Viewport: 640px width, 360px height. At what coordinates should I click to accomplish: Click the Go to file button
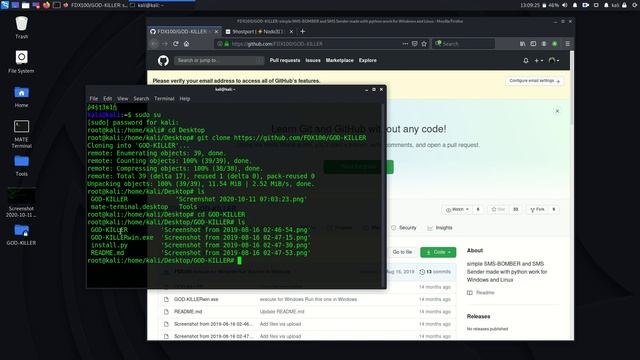[x=402, y=252]
